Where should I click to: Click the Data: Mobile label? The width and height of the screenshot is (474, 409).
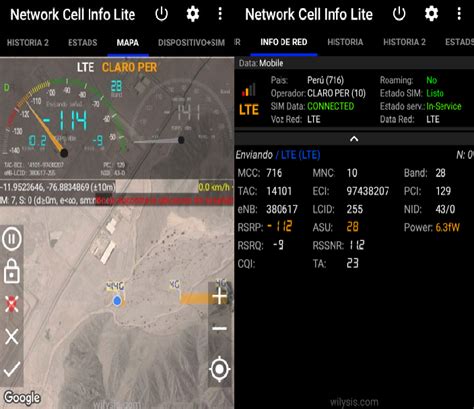click(x=261, y=63)
